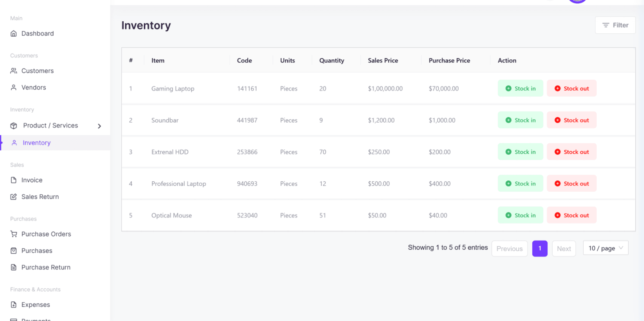Expand the Product / Services chevron
The width and height of the screenshot is (644, 321).
coord(99,126)
